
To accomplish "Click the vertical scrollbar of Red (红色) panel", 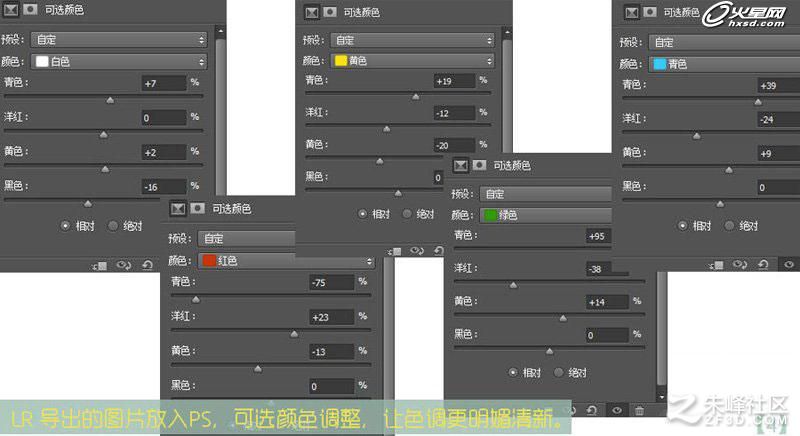I will click(389, 329).
